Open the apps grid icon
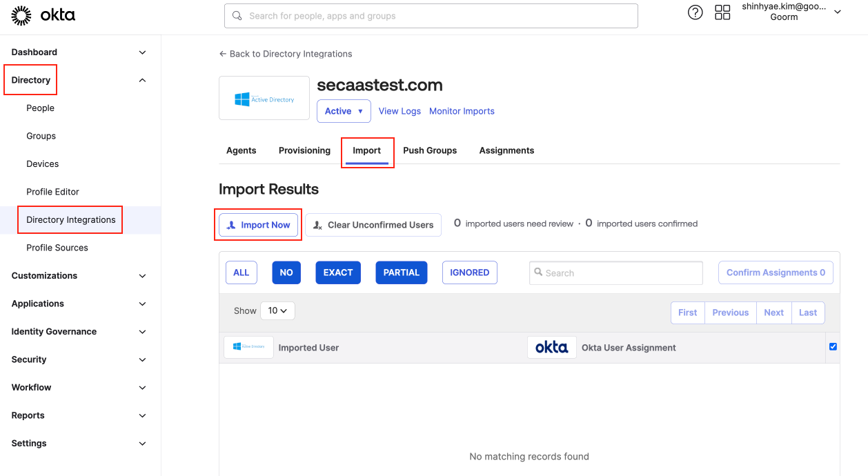The width and height of the screenshot is (868, 476). (722, 12)
